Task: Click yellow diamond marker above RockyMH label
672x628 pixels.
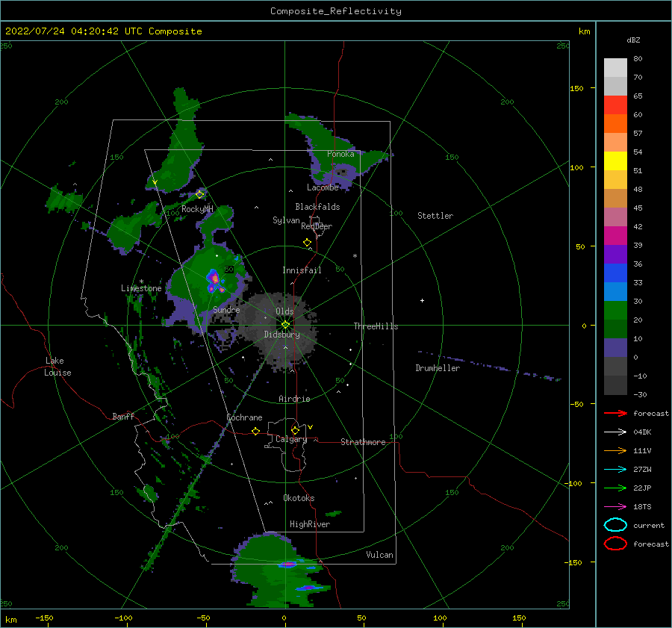Action: coord(199,195)
